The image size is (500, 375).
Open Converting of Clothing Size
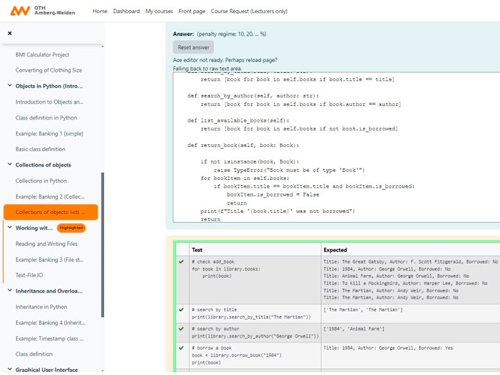(x=49, y=70)
